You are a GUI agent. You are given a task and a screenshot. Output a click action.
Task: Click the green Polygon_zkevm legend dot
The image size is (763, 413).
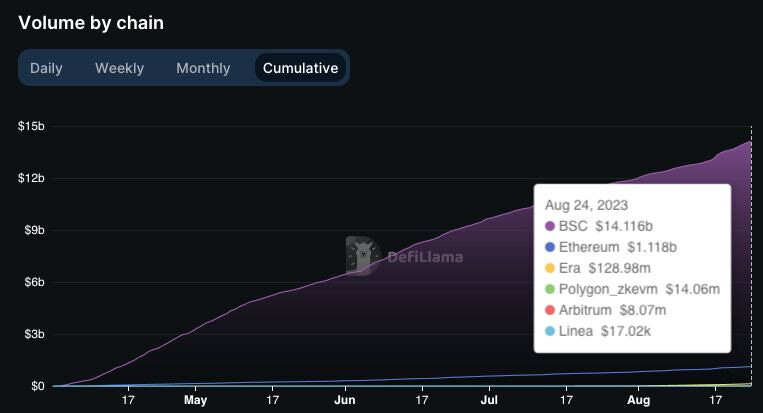[x=550, y=289]
